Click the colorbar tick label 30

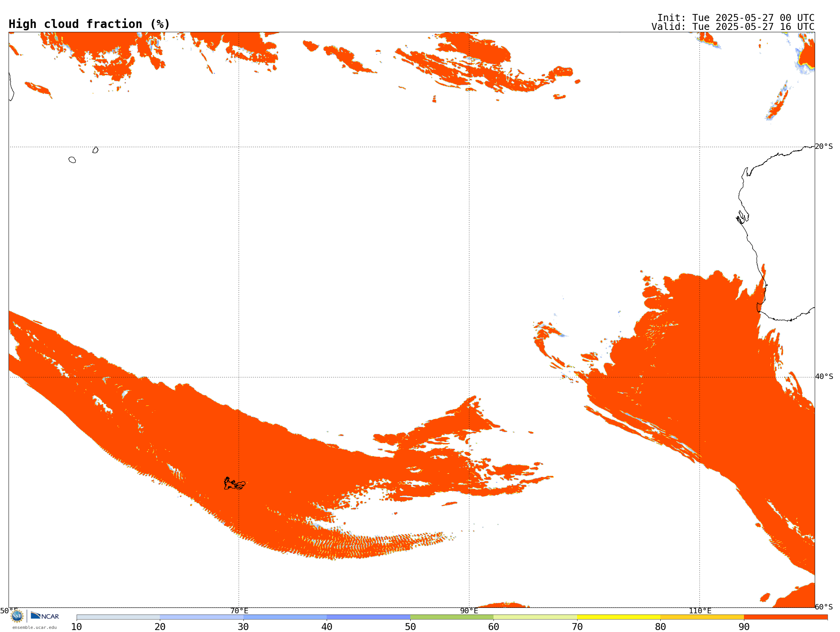click(x=243, y=627)
